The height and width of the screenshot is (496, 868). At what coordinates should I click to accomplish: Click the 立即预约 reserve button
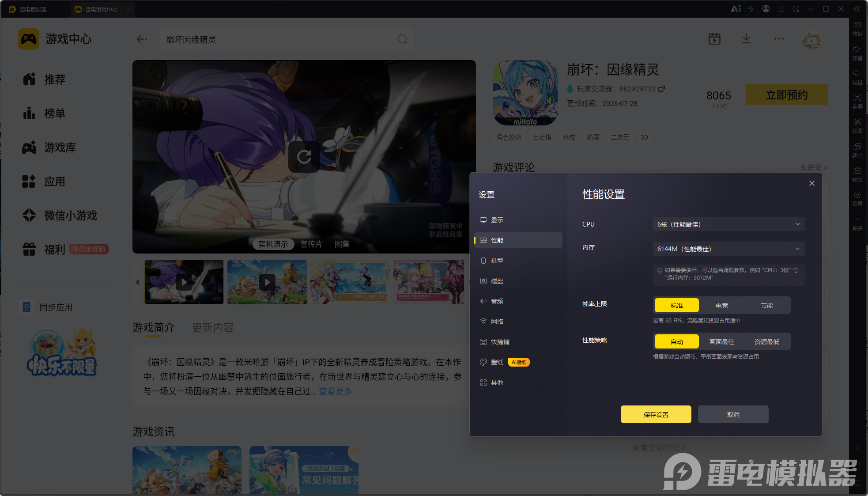point(787,95)
